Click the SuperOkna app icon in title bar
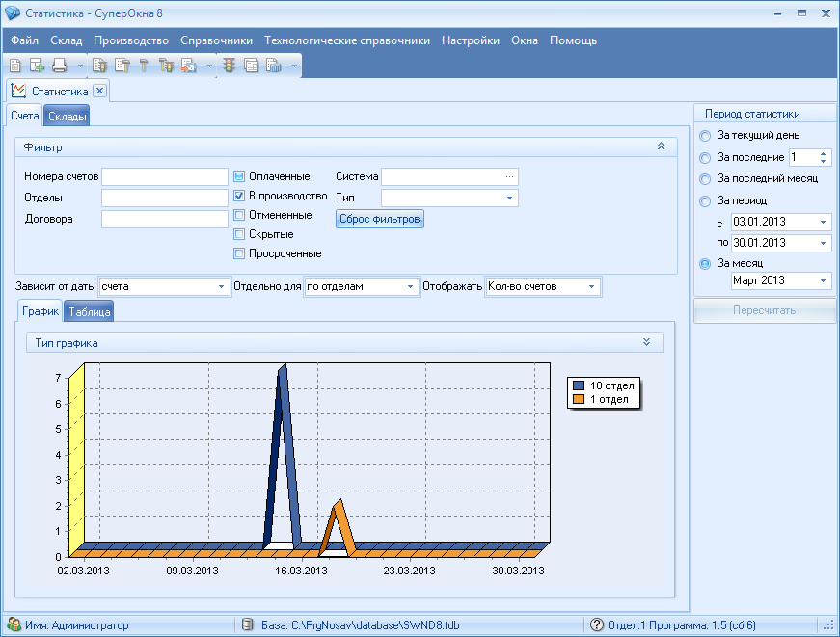Viewport: 840px width, 637px height. coord(12,13)
